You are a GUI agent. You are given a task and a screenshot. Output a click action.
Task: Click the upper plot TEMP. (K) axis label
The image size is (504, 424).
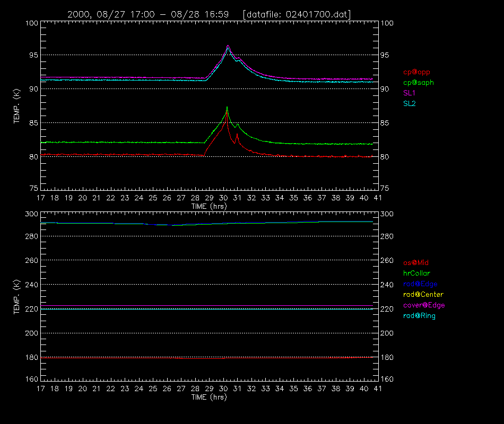click(16, 106)
